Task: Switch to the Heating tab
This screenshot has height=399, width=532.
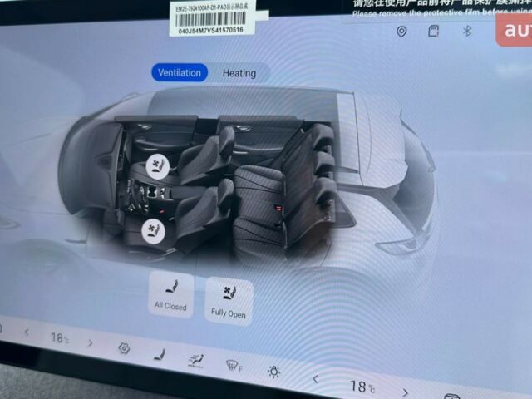Action: (x=239, y=73)
